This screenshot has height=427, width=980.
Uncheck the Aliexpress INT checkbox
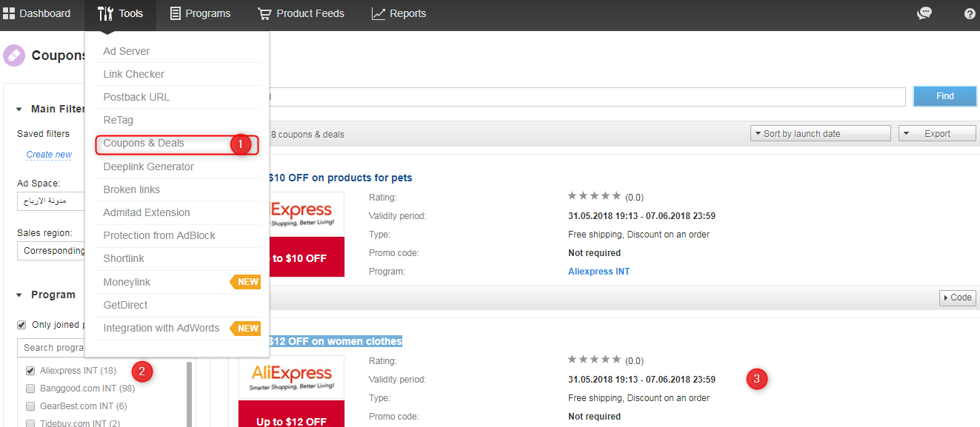click(x=30, y=371)
